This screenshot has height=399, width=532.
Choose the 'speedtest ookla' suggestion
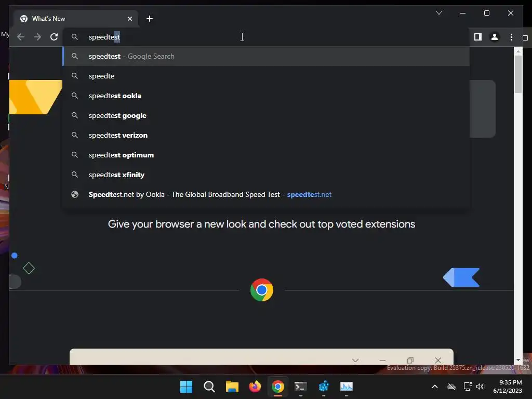point(267,96)
